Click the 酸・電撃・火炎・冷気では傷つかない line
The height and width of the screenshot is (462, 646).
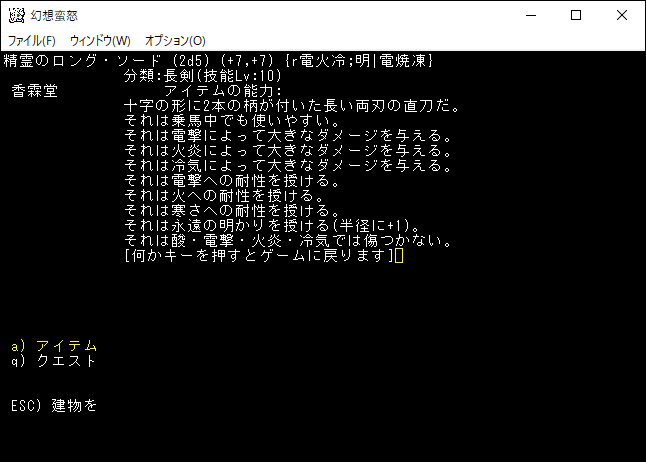[x=288, y=241]
